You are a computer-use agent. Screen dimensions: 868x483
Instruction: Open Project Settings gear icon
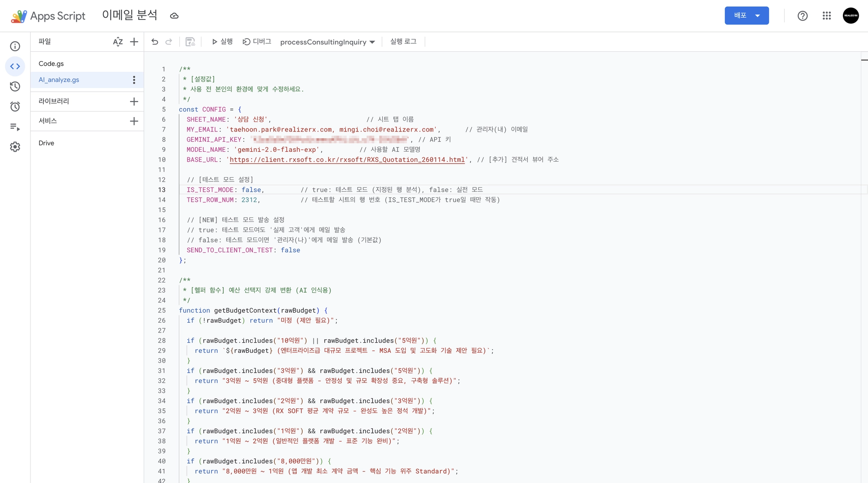[x=15, y=147]
